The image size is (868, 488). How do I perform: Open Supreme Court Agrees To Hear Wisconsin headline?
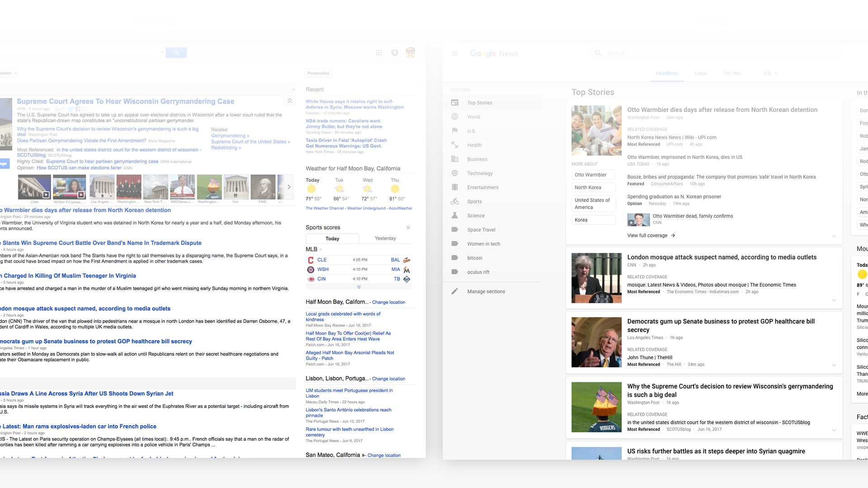tap(125, 101)
